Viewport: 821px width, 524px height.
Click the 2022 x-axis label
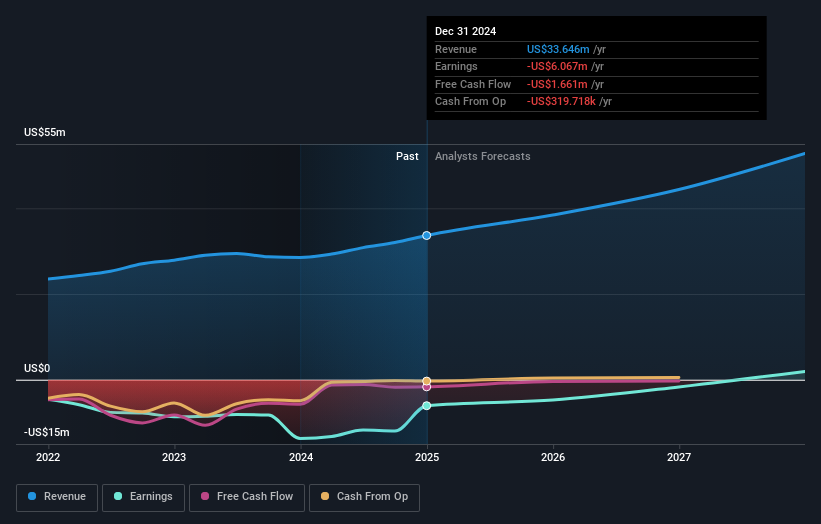(48, 457)
